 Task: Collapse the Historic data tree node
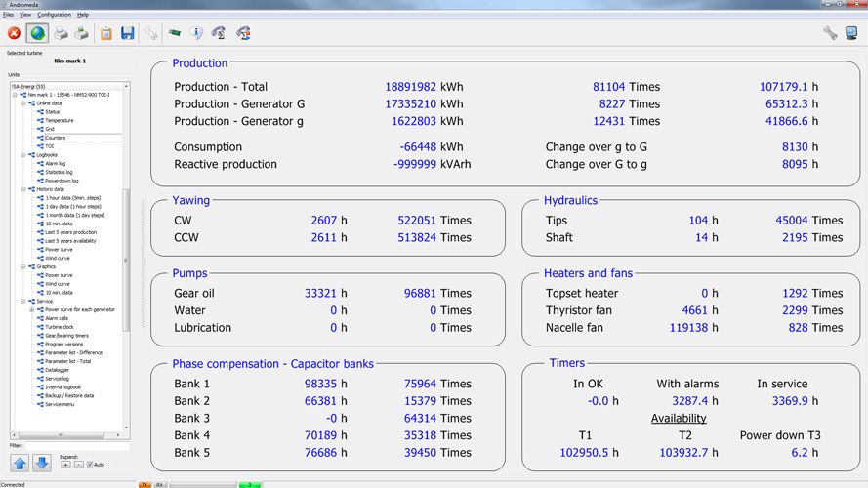click(23, 189)
